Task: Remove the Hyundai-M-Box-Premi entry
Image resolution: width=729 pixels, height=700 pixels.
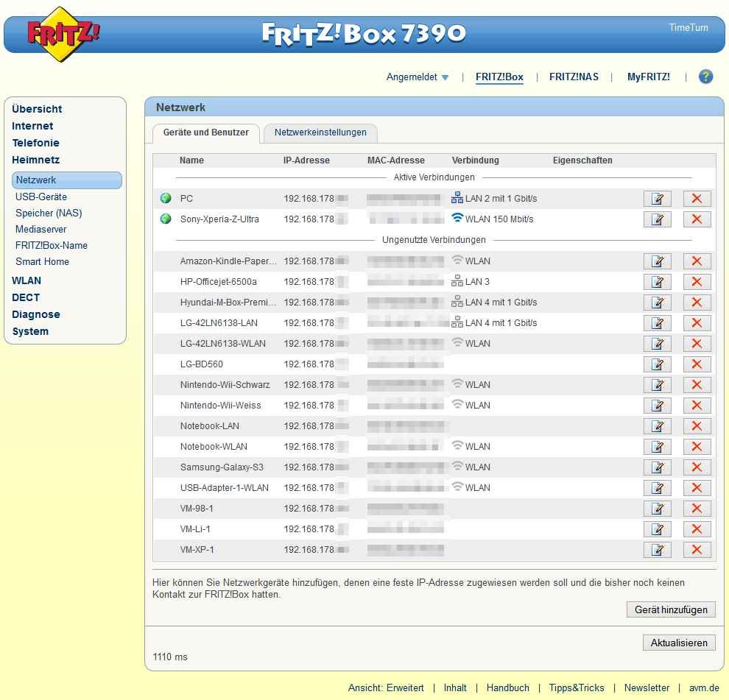Action: coord(697,302)
